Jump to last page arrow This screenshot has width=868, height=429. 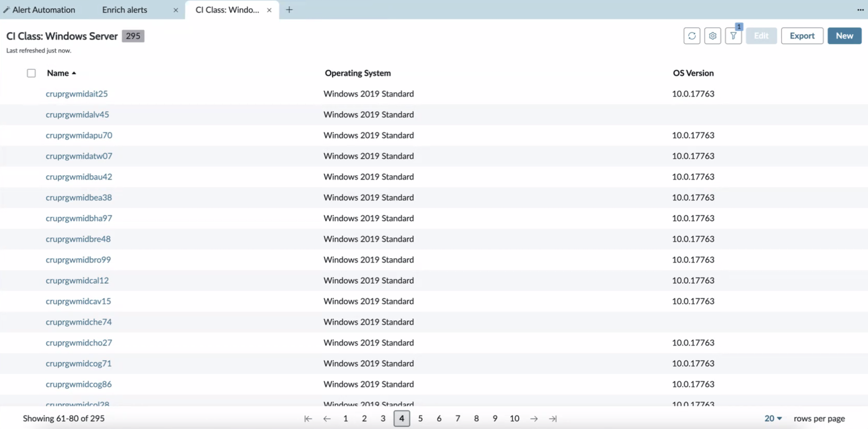553,418
